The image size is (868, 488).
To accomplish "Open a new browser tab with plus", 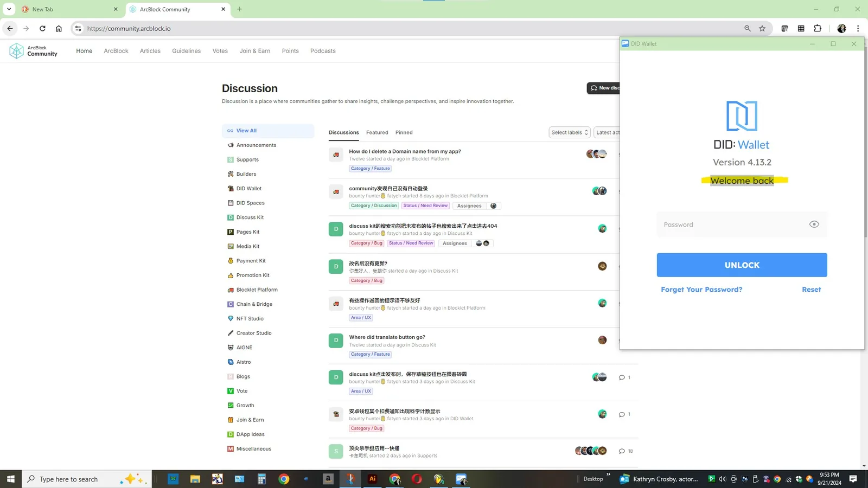I will click(239, 9).
